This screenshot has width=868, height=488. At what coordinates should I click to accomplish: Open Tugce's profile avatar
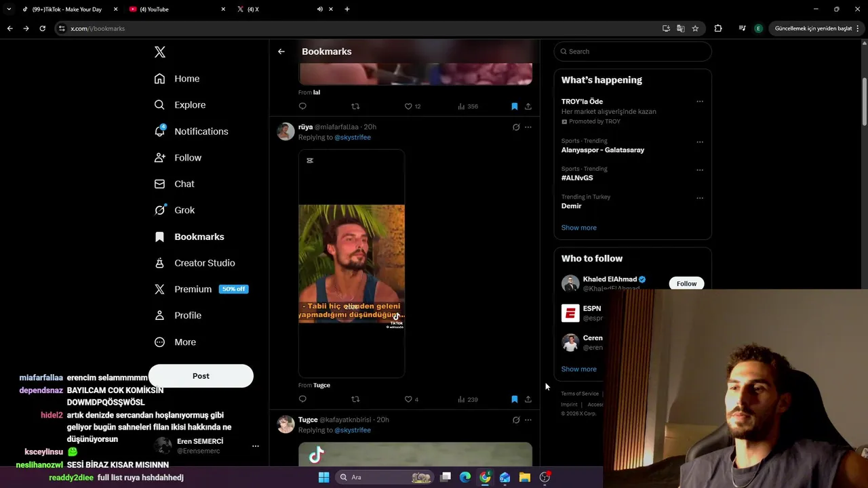click(x=285, y=424)
